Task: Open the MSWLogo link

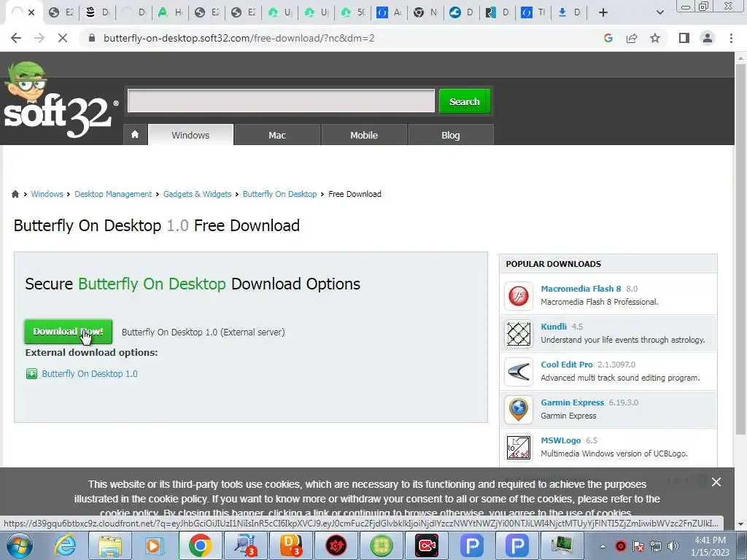Action: tap(561, 441)
